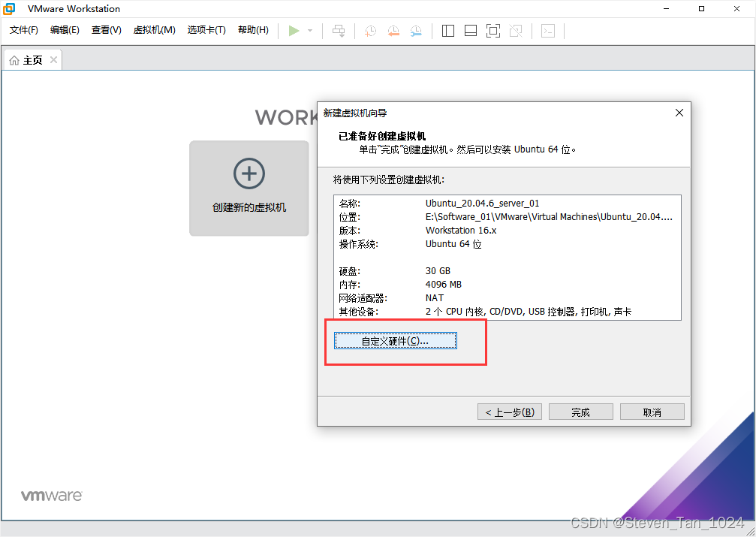Screen dimensions: 756x537
Task: Click the memory value 4096 MB
Action: pyautogui.click(x=444, y=284)
